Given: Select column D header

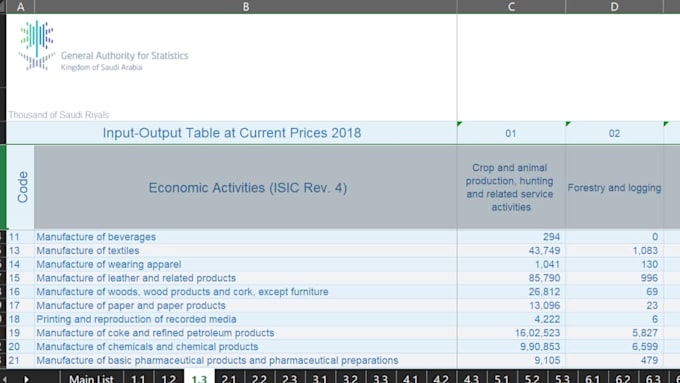Looking at the screenshot, I should click(615, 7).
